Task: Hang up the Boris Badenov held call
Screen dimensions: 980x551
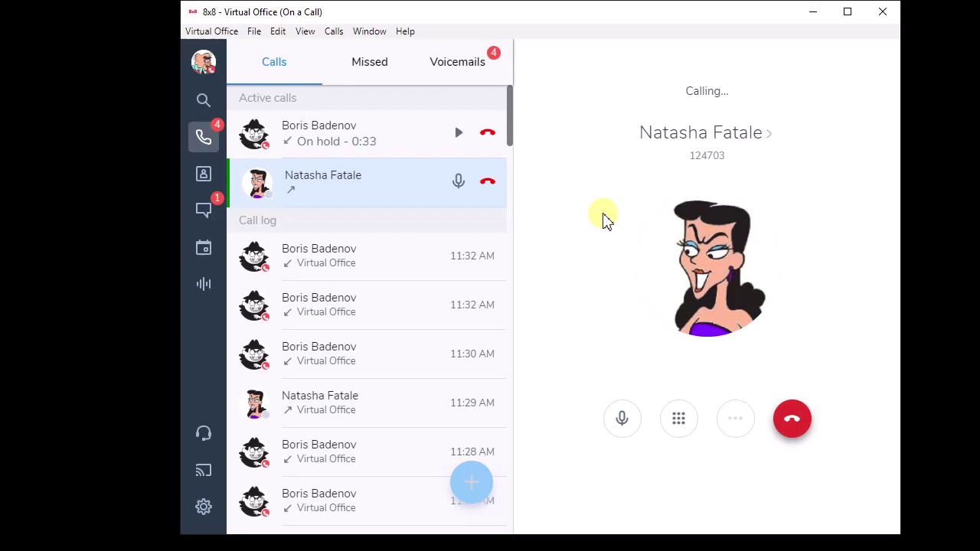Action: click(488, 133)
